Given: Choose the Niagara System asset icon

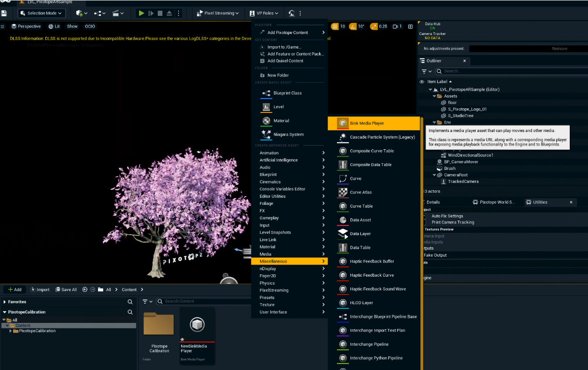Looking at the screenshot, I should pyautogui.click(x=266, y=134).
